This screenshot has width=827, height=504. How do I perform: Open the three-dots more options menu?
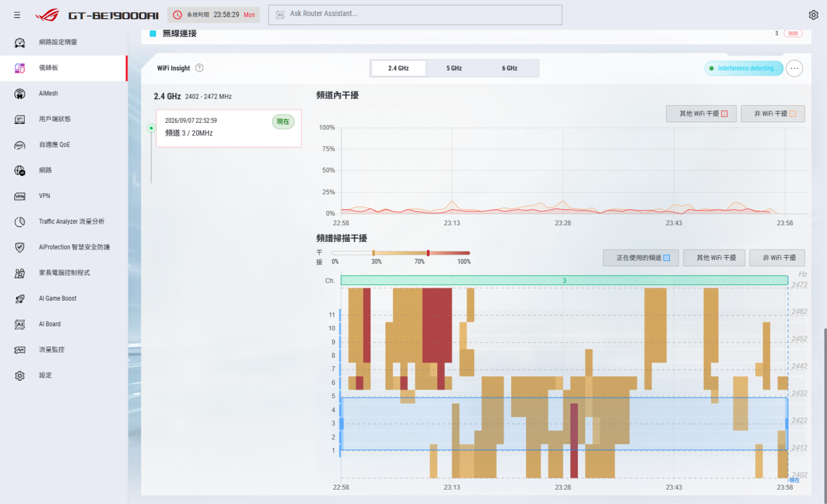point(794,68)
